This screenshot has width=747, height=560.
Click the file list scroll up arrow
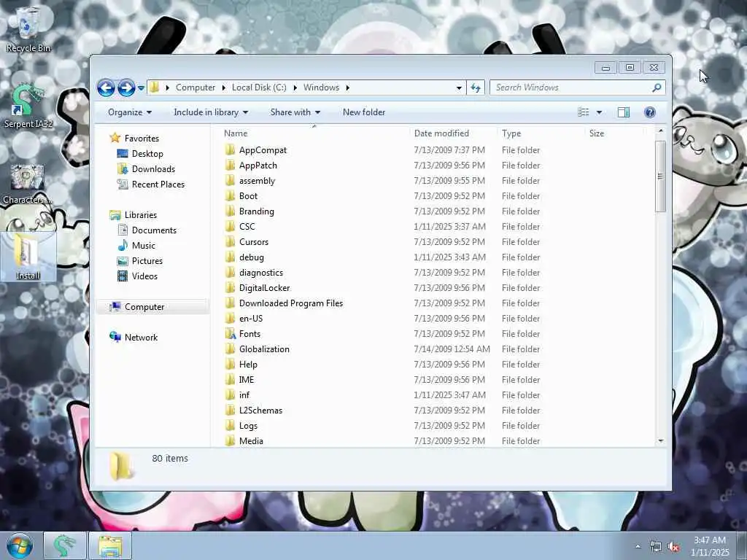click(x=660, y=131)
